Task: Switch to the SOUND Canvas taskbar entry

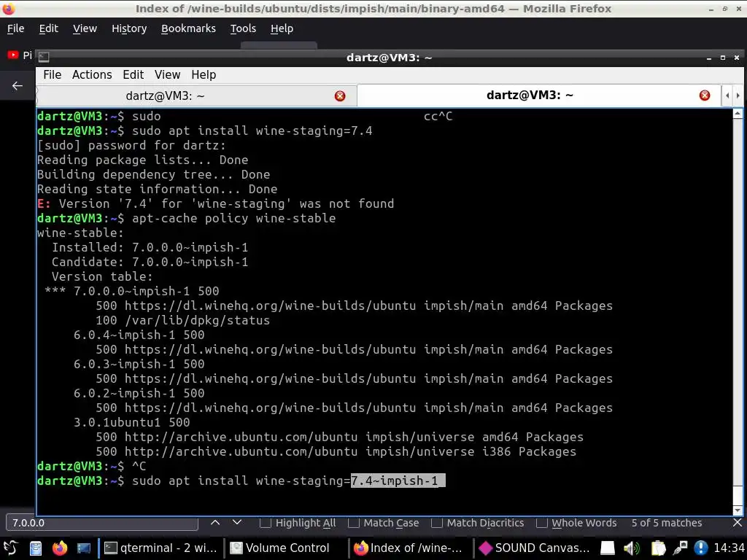Action: click(x=535, y=548)
